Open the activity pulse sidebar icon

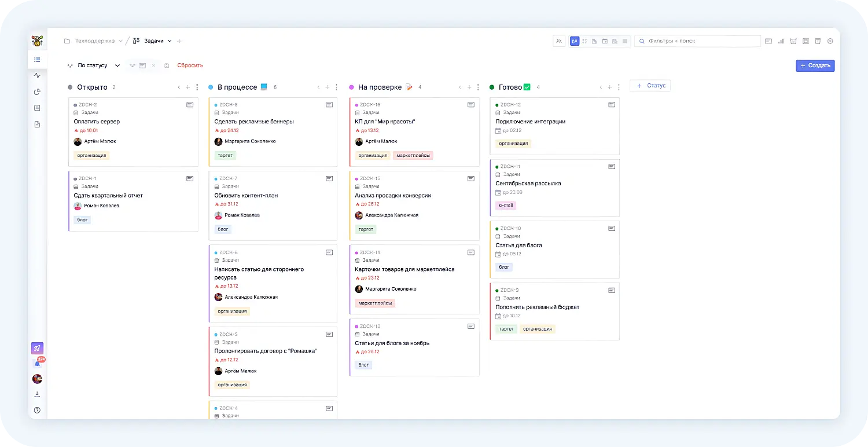tap(37, 75)
